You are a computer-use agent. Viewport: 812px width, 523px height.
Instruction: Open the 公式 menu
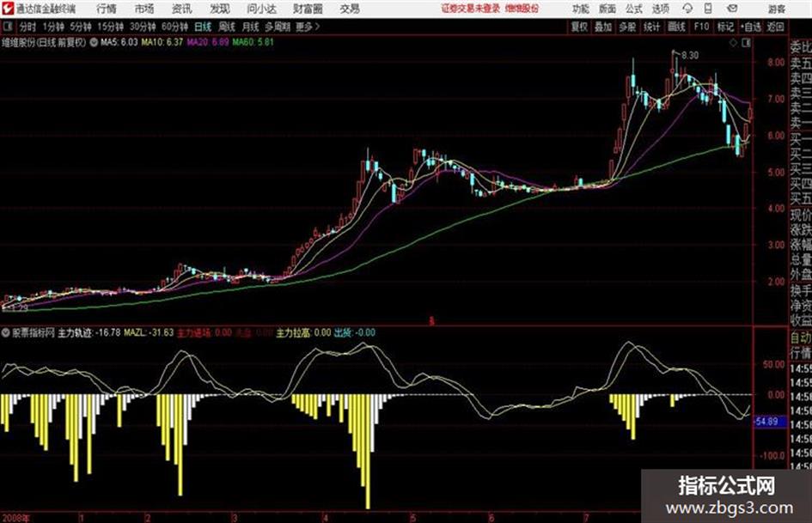(x=634, y=9)
